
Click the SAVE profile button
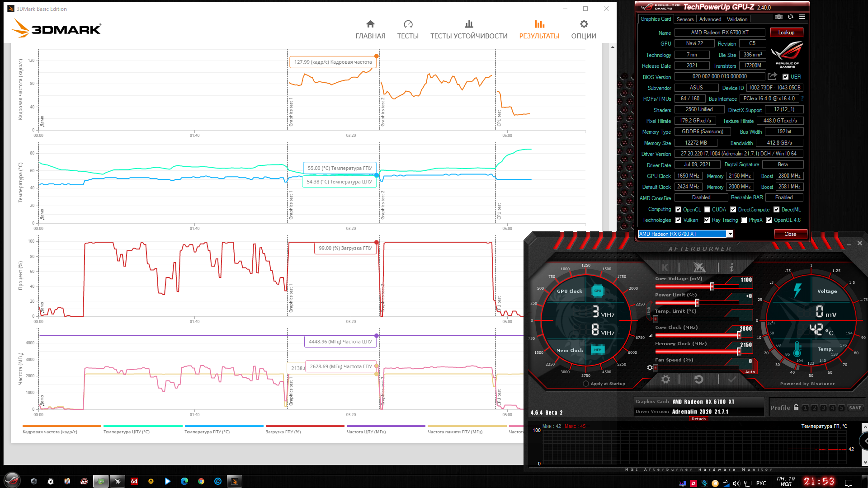855,408
